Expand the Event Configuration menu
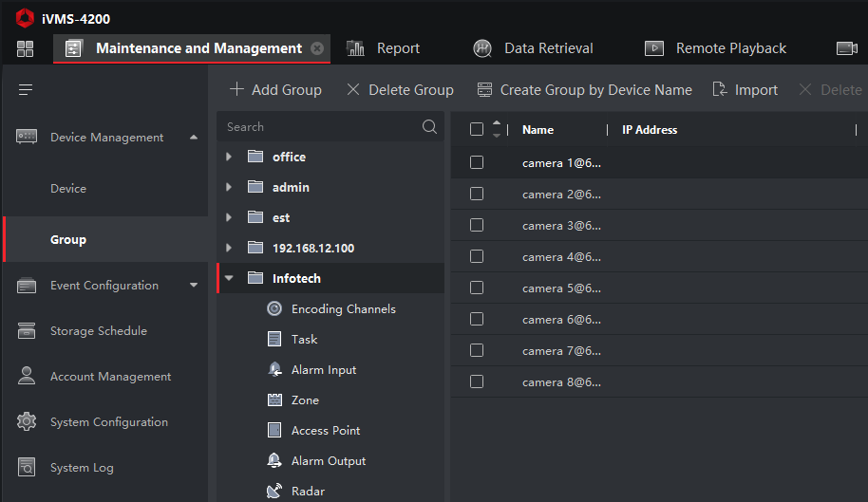 point(194,285)
